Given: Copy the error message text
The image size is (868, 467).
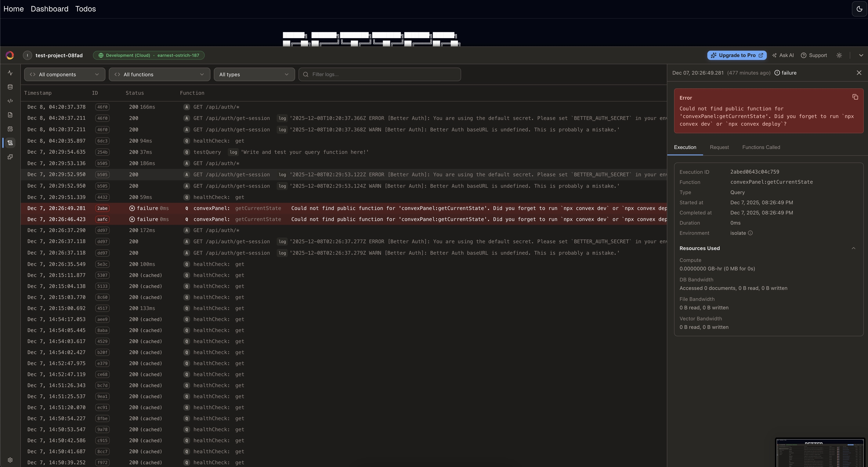Looking at the screenshot, I should click(x=855, y=97).
